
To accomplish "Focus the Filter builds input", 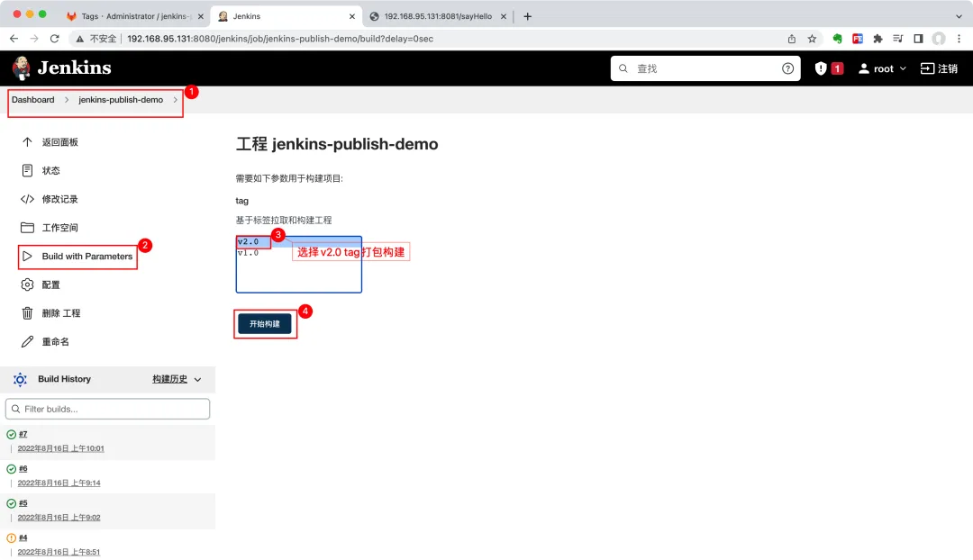I will pos(107,410).
